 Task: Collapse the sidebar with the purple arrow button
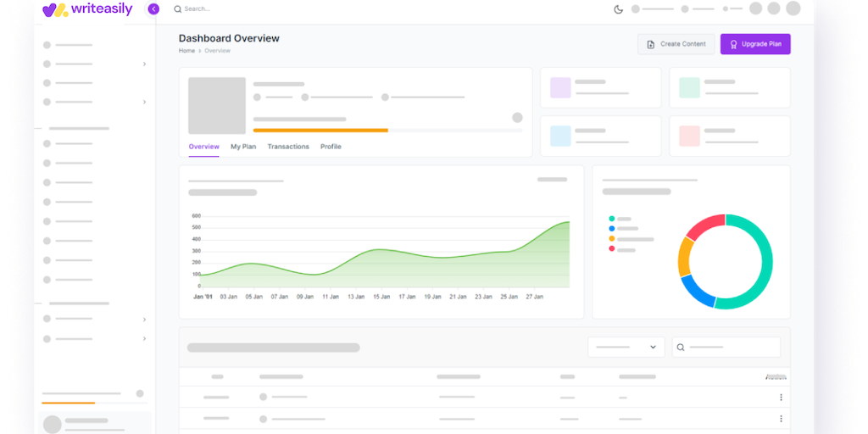[153, 9]
